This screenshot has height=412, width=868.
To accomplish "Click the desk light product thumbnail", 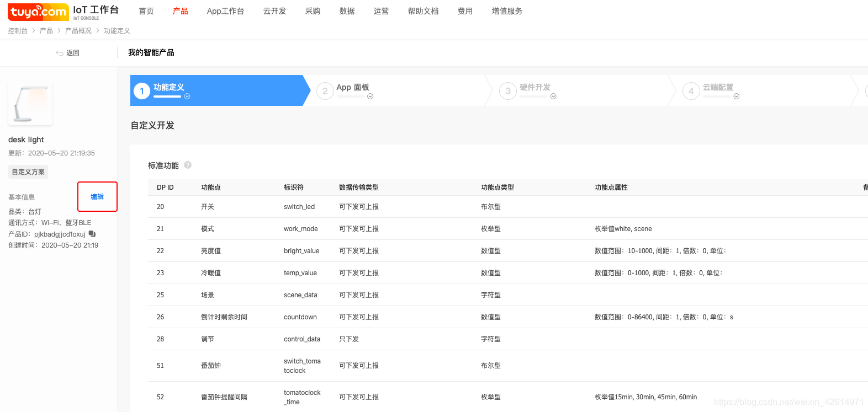I will 30,104.
